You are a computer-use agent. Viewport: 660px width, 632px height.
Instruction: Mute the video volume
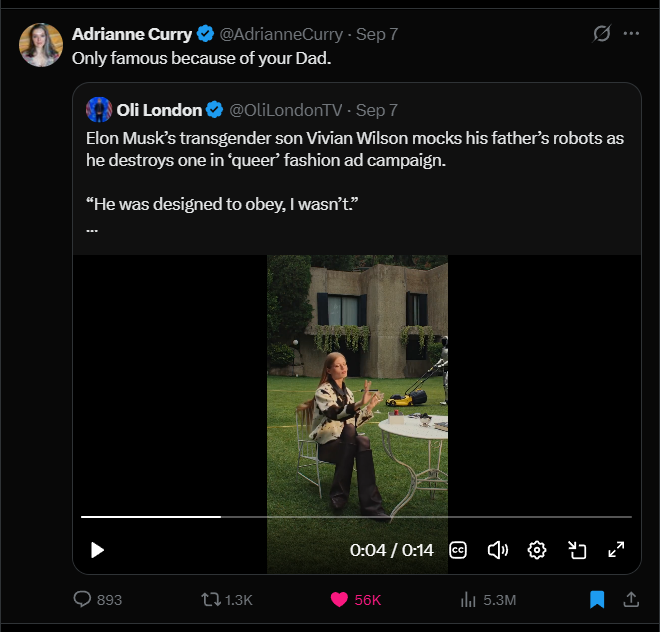[498, 550]
